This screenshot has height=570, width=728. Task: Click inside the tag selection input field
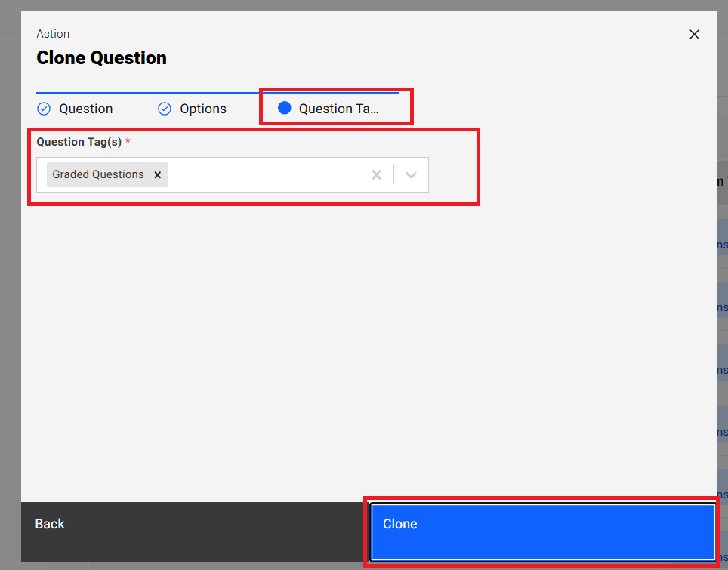coord(264,175)
